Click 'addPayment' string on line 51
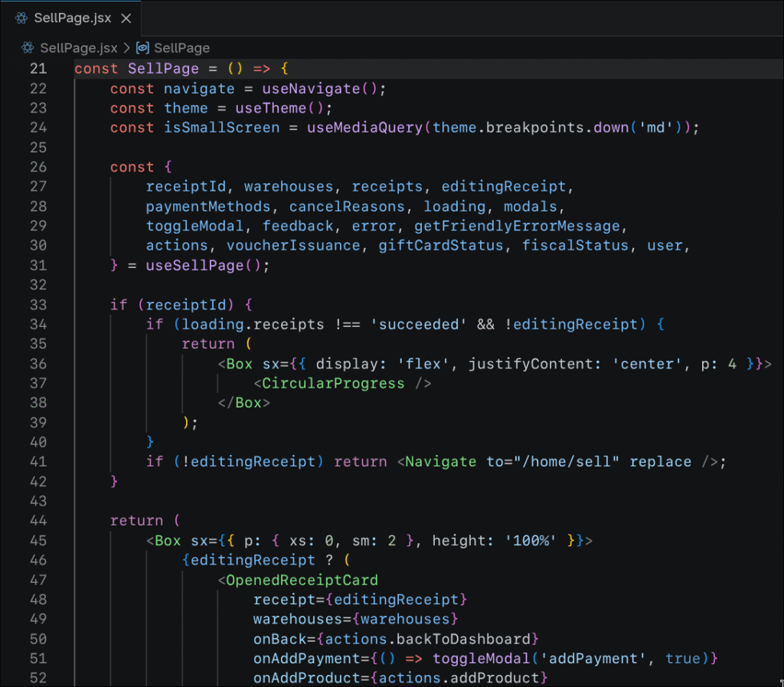Screen dimensions: 784x687 (x=593, y=659)
